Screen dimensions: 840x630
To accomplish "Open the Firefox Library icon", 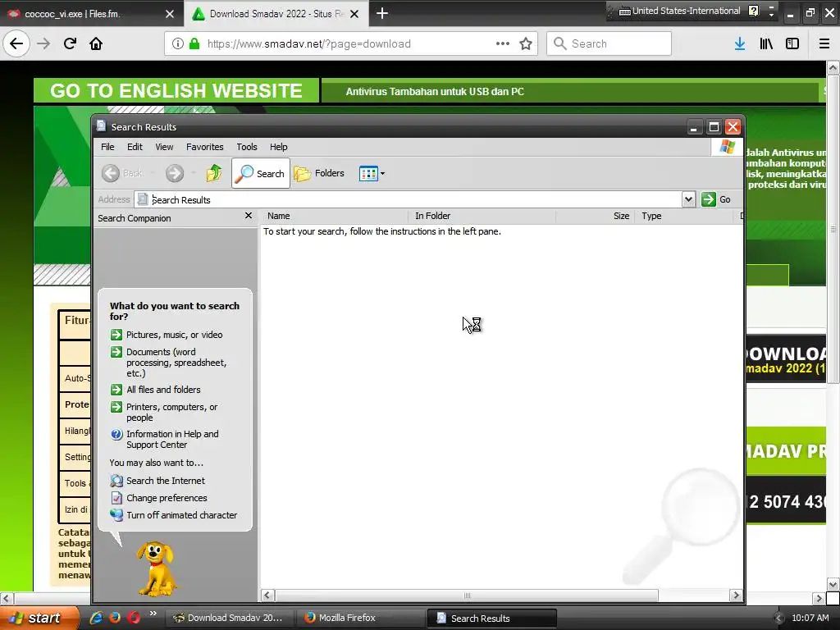I will (x=766, y=43).
